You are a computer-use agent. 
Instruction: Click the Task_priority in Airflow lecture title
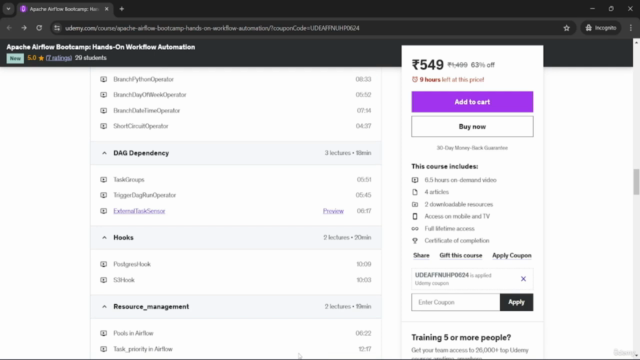point(143,349)
